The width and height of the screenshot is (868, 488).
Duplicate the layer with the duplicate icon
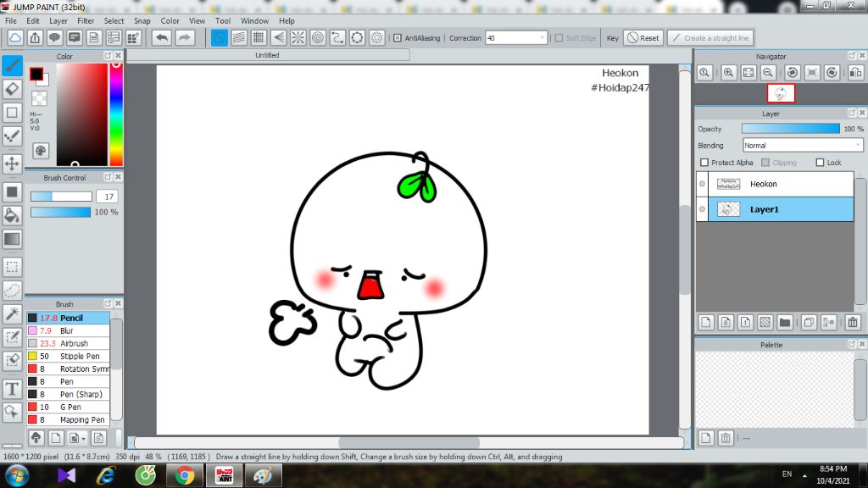[809, 322]
